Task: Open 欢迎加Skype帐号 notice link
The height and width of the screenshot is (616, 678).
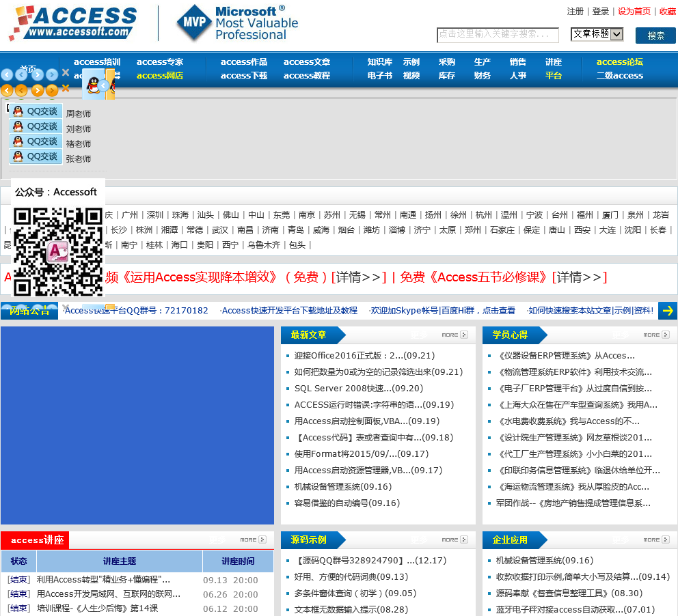Action: click(442, 311)
